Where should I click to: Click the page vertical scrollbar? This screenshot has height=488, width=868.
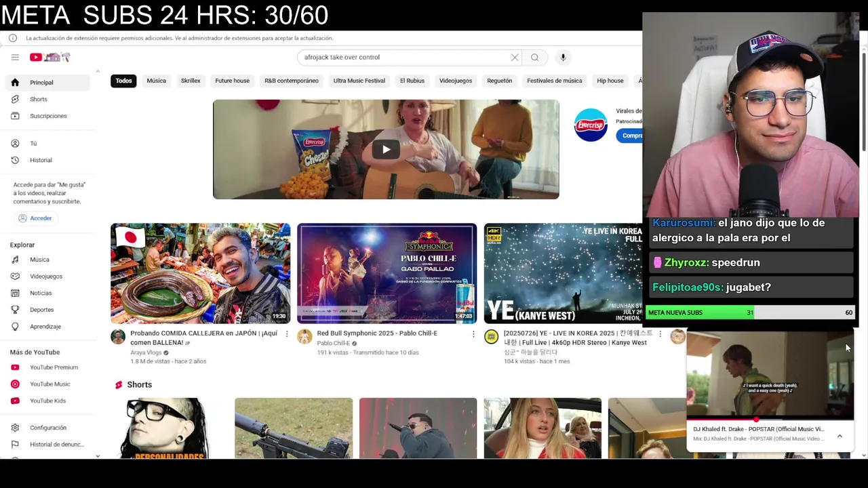863,102
